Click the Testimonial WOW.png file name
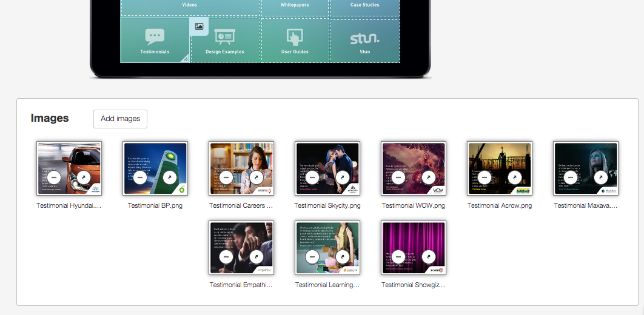The height and width of the screenshot is (315, 644). tap(414, 205)
